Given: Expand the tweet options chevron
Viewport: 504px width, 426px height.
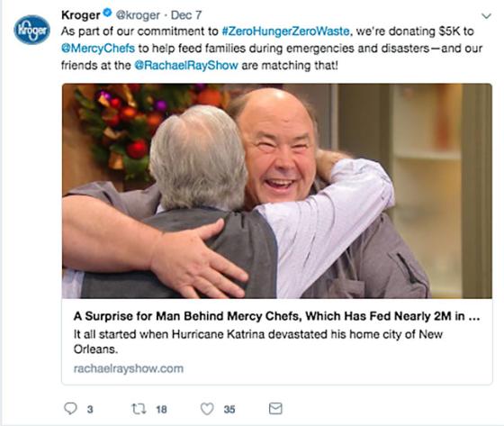Looking at the screenshot, I should [x=486, y=16].
